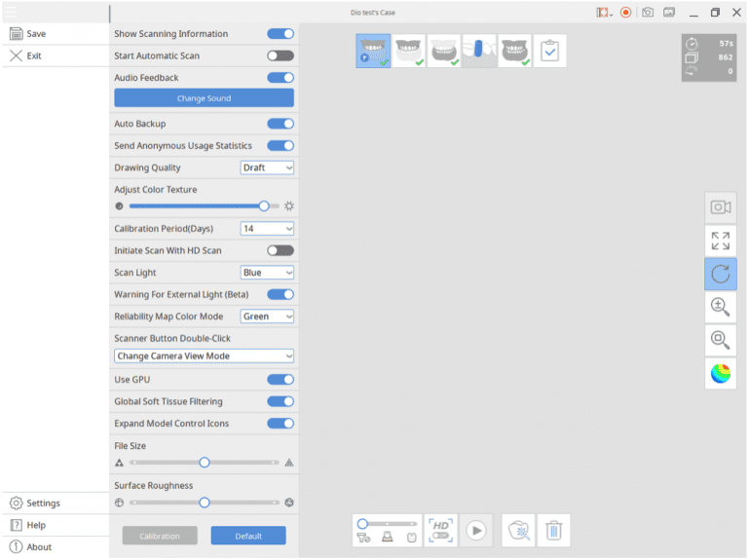Select the maxilla scan stage icon
Viewport: 748px width, 560px height.
408,51
